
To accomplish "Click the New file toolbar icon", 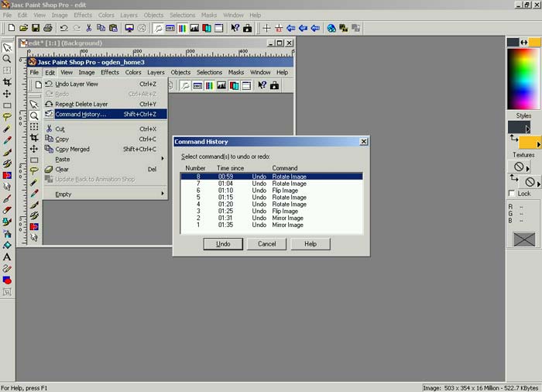I will 11,28.
